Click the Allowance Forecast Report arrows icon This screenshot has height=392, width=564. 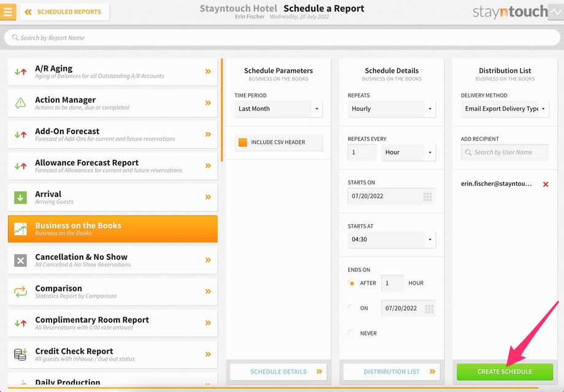pos(20,166)
